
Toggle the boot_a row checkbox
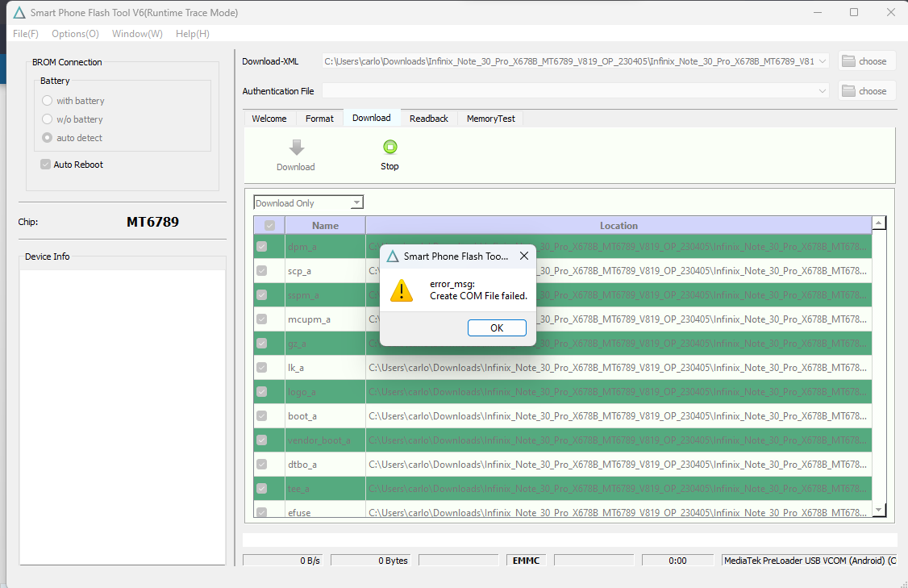(262, 416)
